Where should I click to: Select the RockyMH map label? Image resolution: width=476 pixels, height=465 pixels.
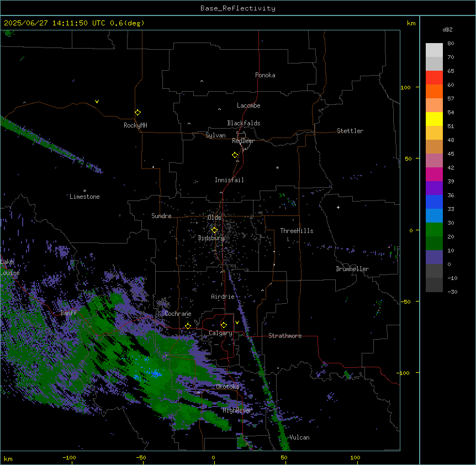point(135,125)
